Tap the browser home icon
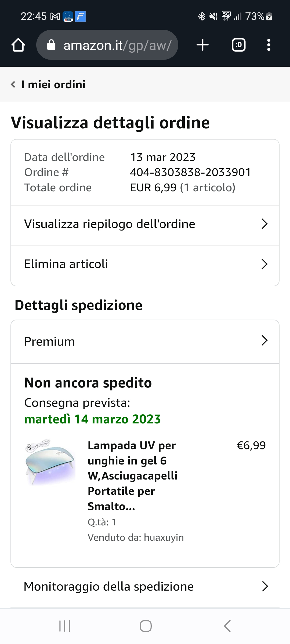 (18, 45)
